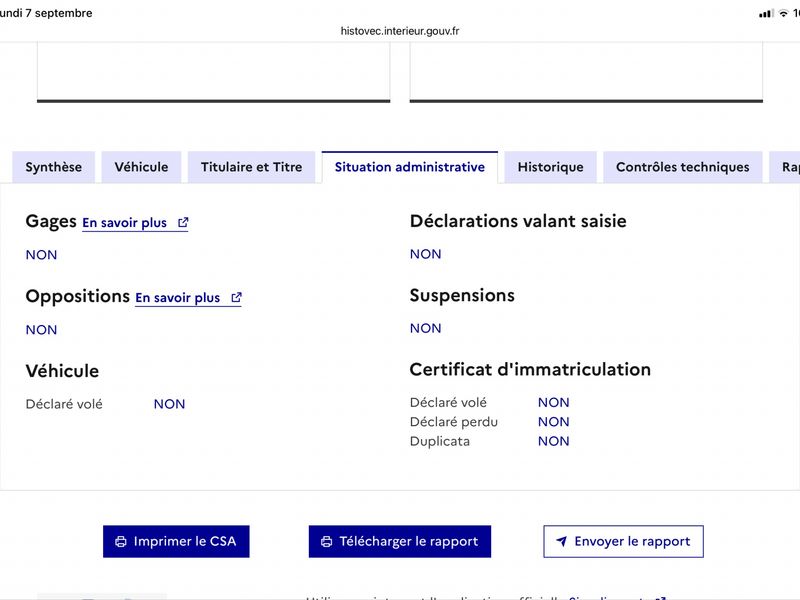Click the Imprimer le CSA button
Screen dimensions: 800x600
176,541
